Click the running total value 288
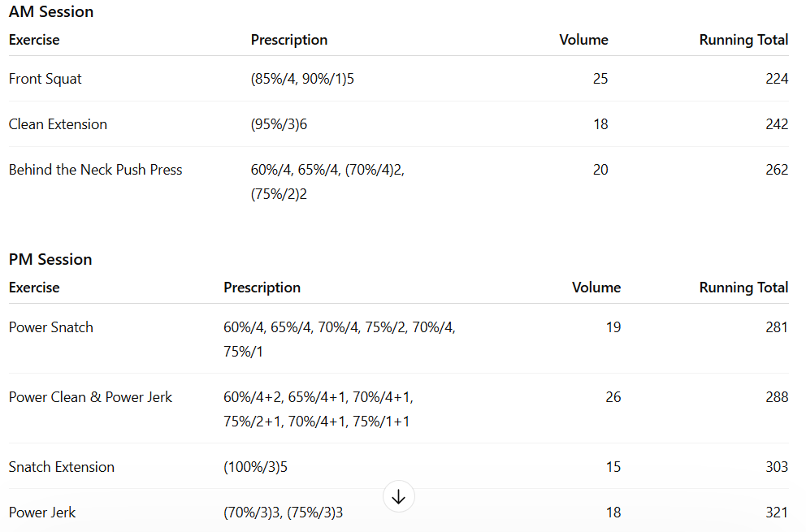This screenshot has width=806, height=532. (x=777, y=397)
